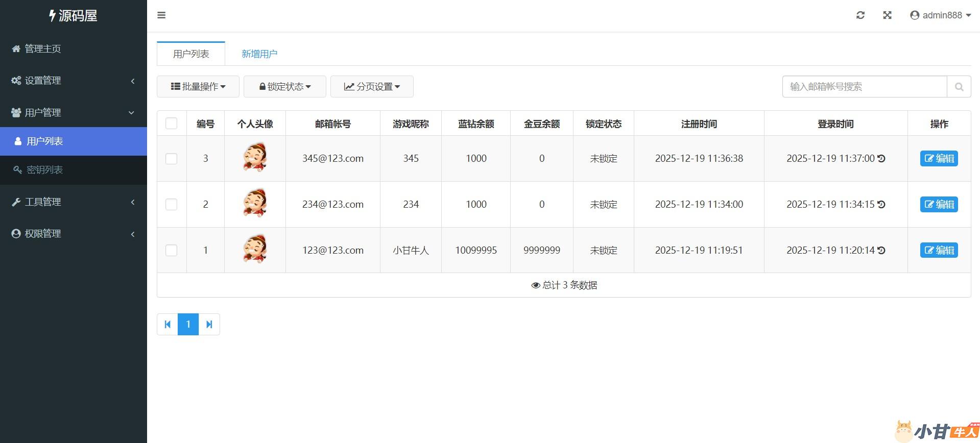
Task: Click login history icon for user 345@123.com
Action: [881, 159]
